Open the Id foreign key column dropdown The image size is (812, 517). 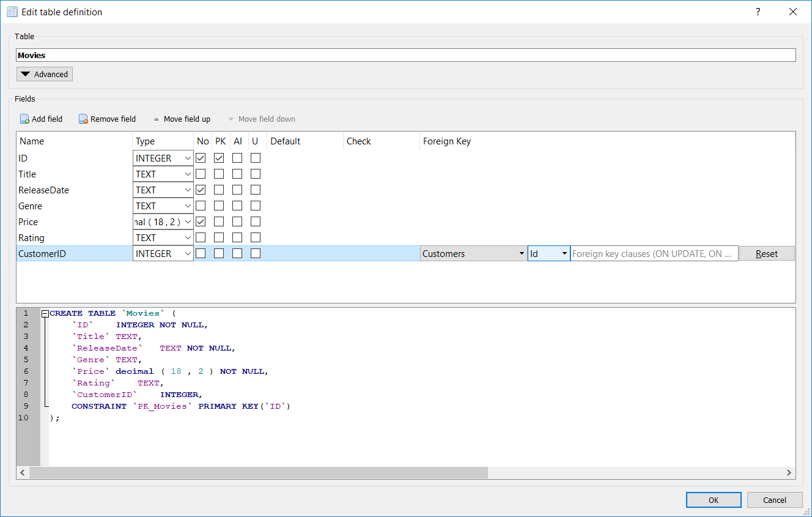tap(549, 254)
